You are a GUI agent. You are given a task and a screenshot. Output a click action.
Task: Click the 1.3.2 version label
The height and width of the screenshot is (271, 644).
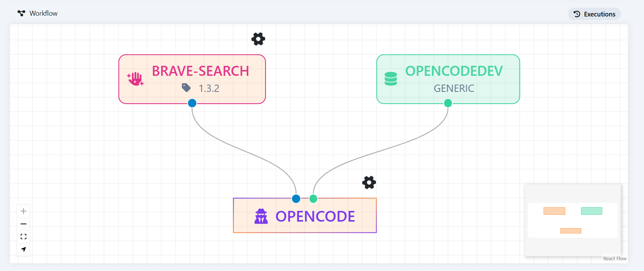(x=209, y=88)
